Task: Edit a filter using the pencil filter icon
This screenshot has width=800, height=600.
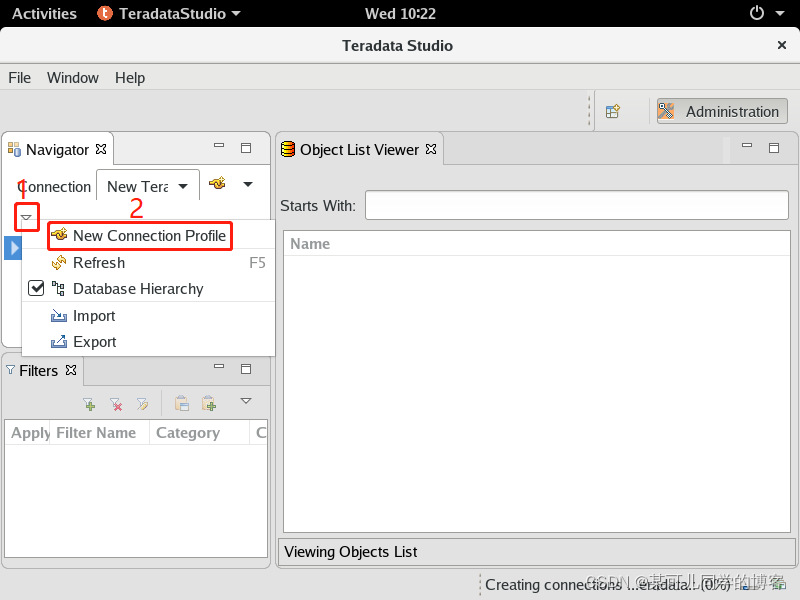Action: click(x=143, y=403)
